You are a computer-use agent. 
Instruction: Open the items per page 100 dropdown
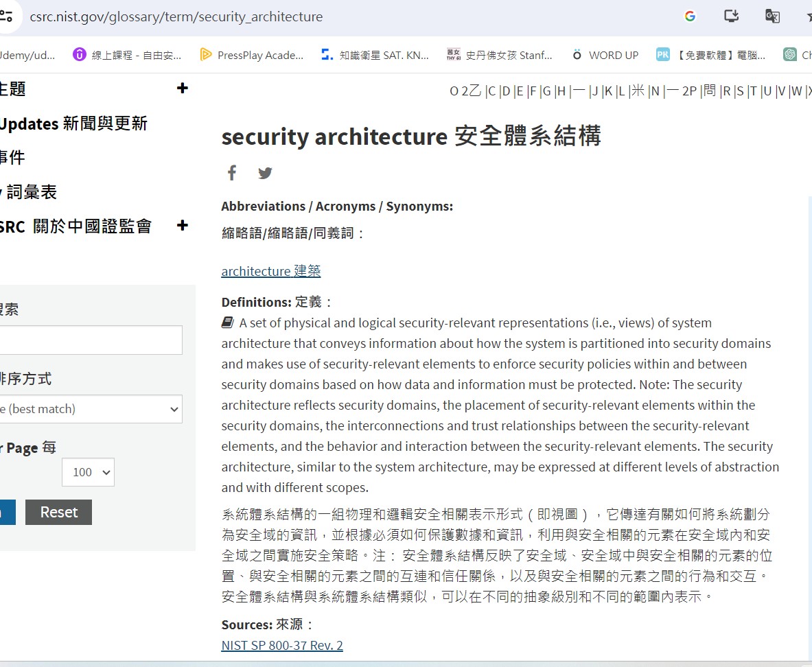(x=88, y=472)
